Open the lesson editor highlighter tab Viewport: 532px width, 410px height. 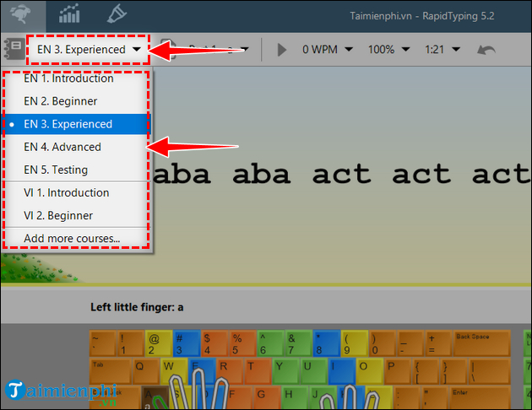[117, 13]
